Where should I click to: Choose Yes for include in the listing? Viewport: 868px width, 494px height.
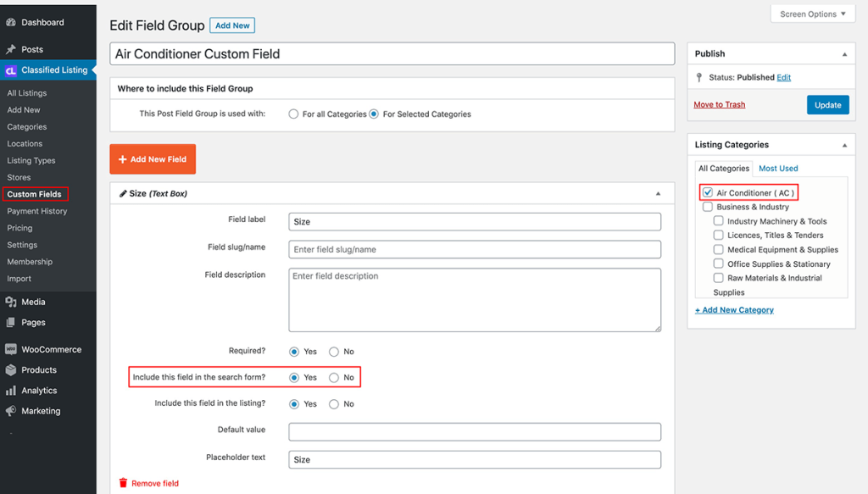pos(294,404)
